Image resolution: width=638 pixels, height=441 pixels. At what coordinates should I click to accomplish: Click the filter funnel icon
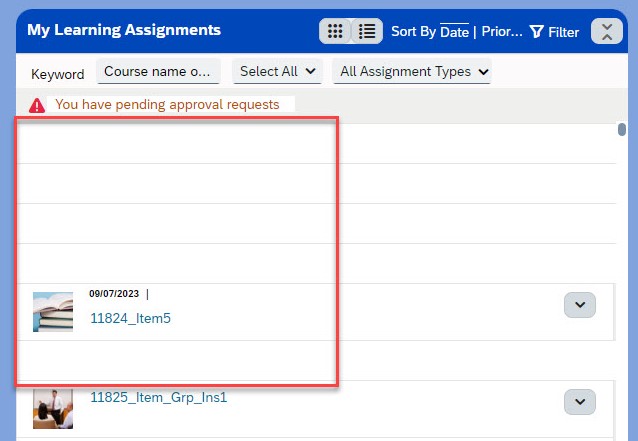pyautogui.click(x=536, y=32)
